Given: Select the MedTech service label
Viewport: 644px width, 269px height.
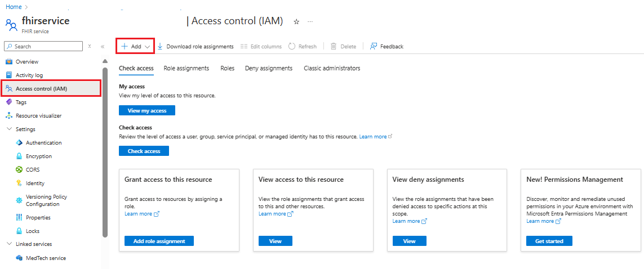Looking at the screenshot, I should point(46,258).
